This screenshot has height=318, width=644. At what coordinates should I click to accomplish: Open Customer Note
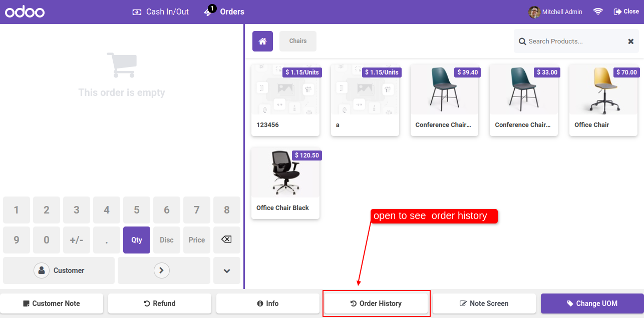(x=52, y=303)
